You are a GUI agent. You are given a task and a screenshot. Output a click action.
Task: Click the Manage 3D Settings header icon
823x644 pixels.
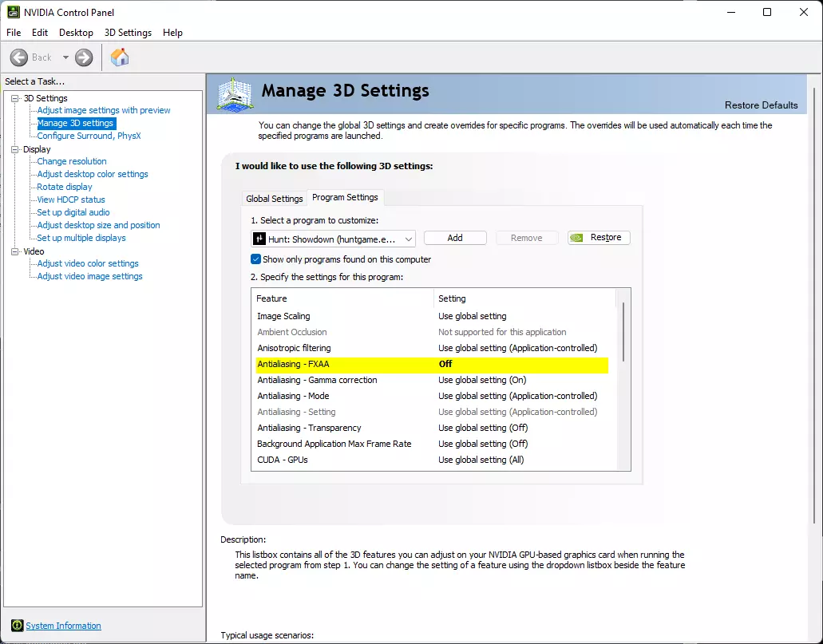235,94
